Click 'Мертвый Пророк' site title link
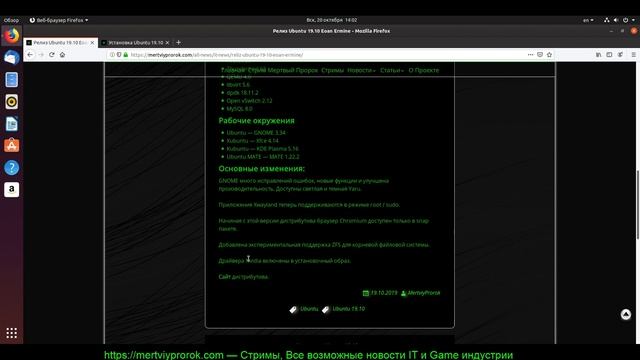This screenshot has height=360, width=640. (x=293, y=70)
